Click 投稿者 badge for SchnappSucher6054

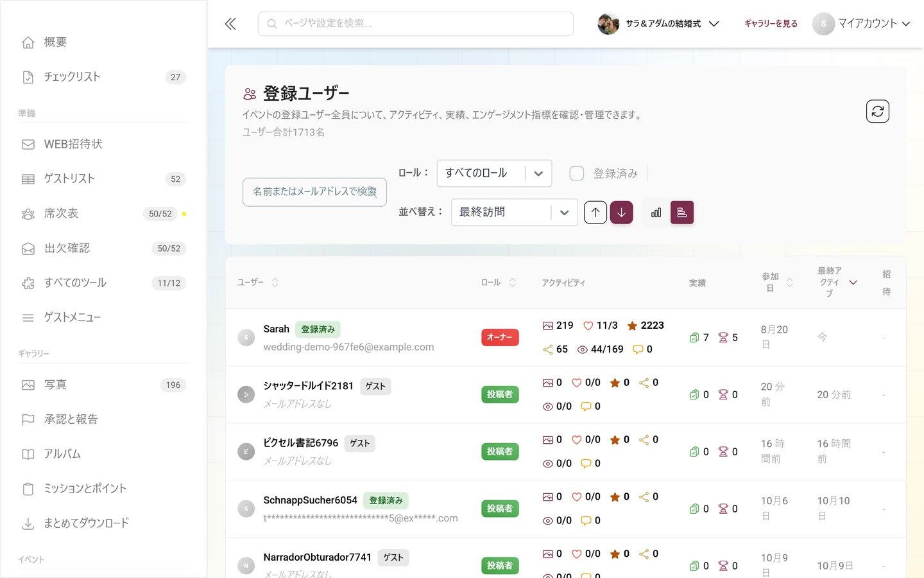(x=500, y=509)
